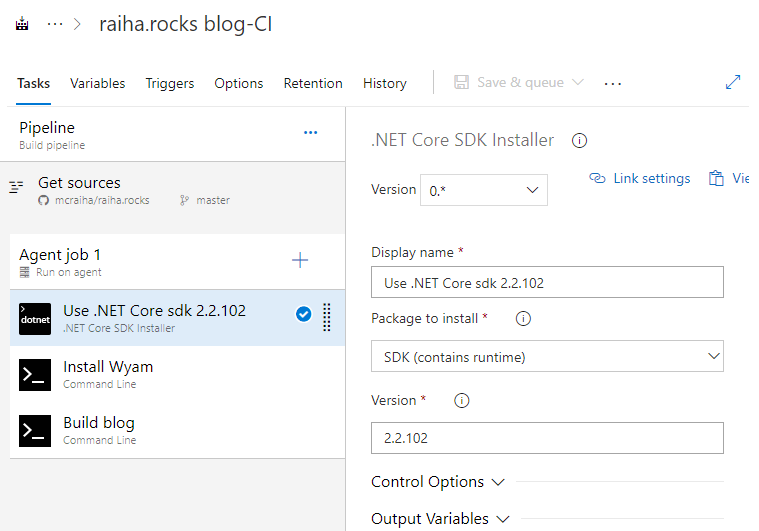Click the Display name input field
Viewport: 759px width, 531px height.
pos(547,282)
